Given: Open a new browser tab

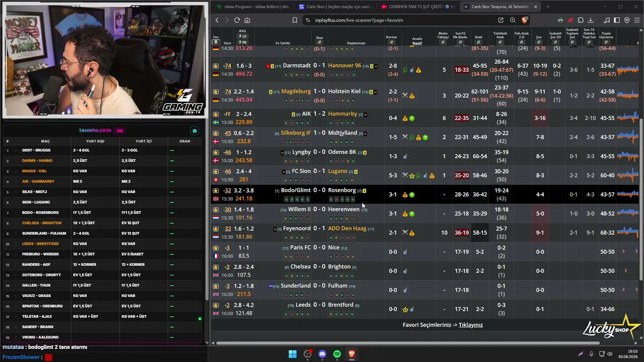Looking at the screenshot, I should pos(548,7).
